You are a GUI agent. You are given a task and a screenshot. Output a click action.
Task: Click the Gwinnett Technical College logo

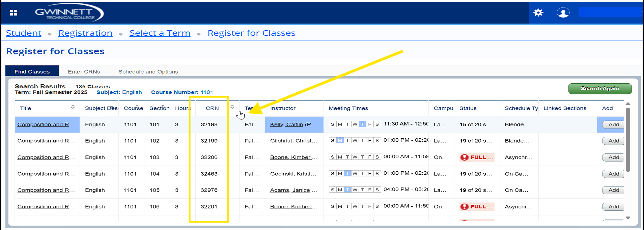[x=69, y=13]
